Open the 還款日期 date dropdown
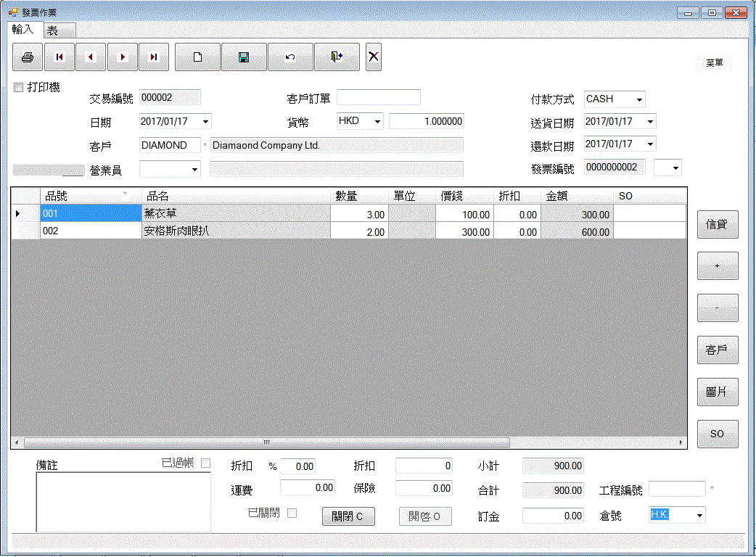The width and height of the screenshot is (756, 557). click(650, 144)
